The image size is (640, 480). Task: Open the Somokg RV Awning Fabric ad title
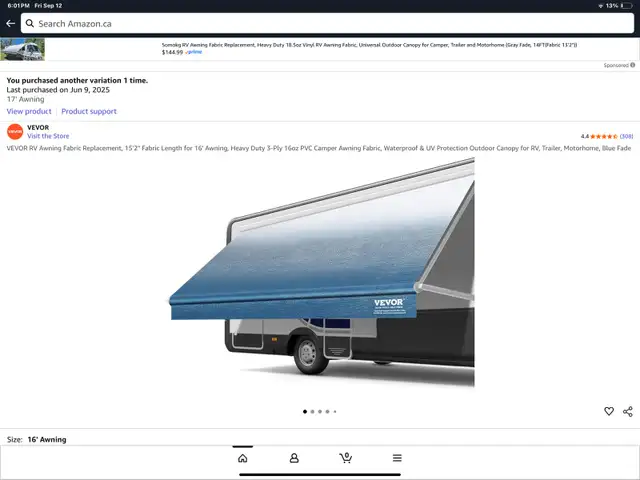coord(369,45)
